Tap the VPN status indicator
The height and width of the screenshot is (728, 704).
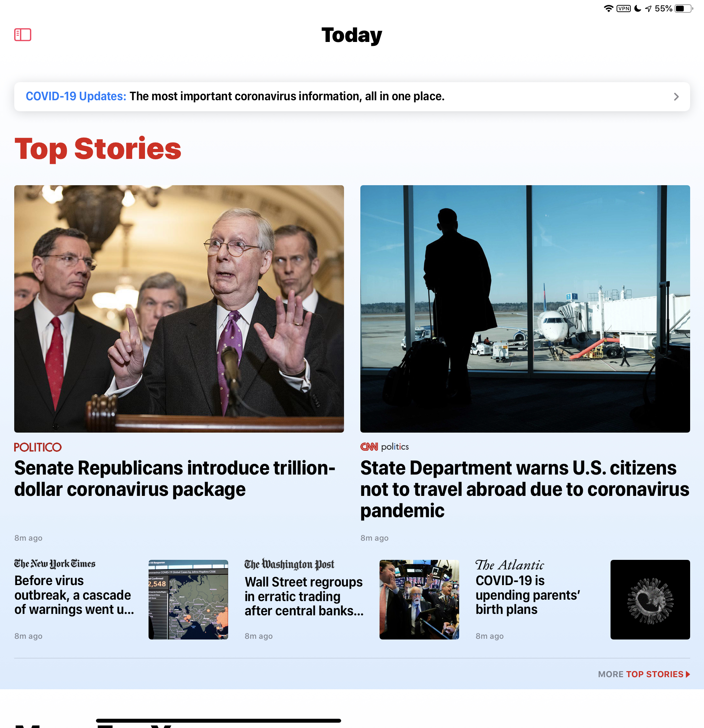pyautogui.click(x=623, y=8)
